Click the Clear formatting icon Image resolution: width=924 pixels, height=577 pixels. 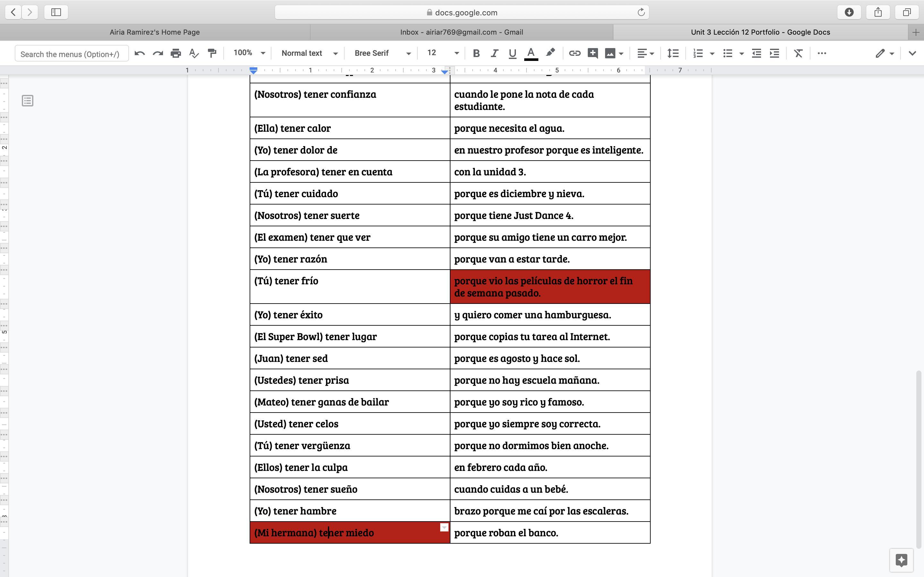tap(798, 54)
